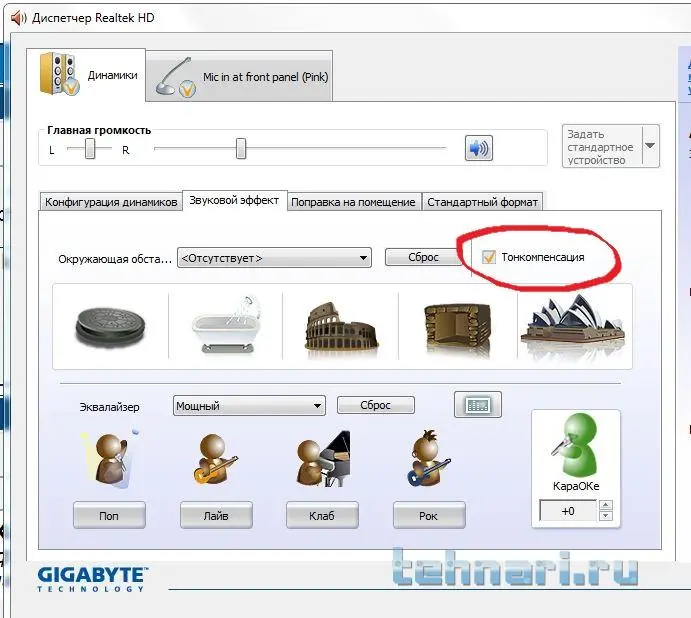Click the environment Сброс button

pyautogui.click(x=423, y=257)
